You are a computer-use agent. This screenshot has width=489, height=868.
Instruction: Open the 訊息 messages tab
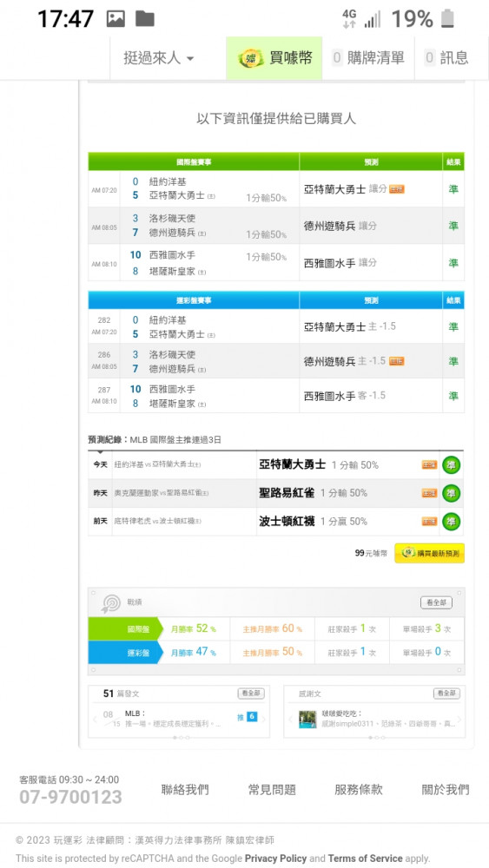pos(447,57)
